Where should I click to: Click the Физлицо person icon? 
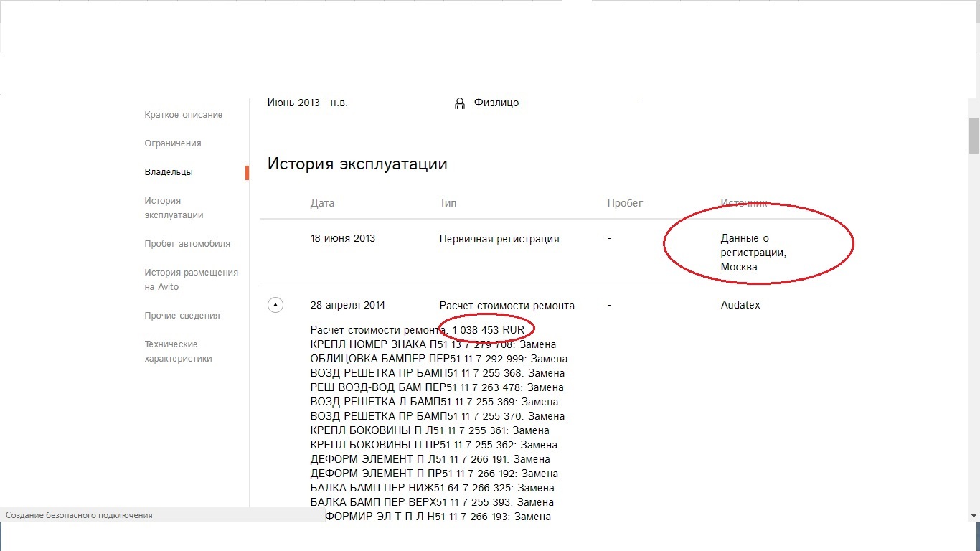[x=460, y=103]
